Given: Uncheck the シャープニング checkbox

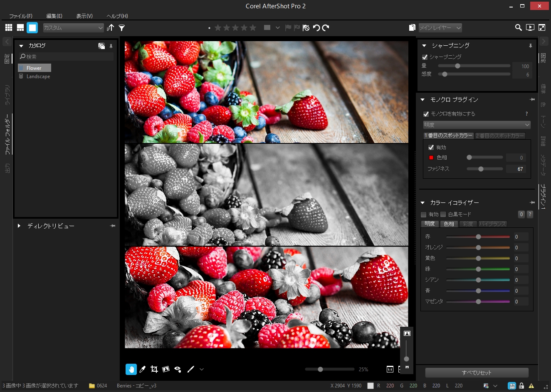Looking at the screenshot, I should tap(425, 57).
